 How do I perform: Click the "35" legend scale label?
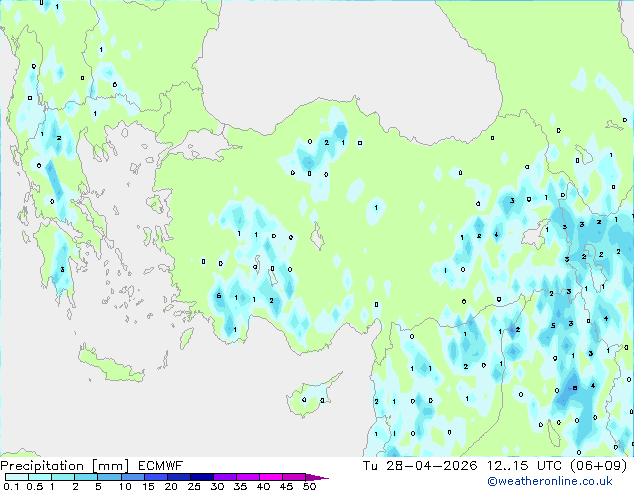point(240,486)
